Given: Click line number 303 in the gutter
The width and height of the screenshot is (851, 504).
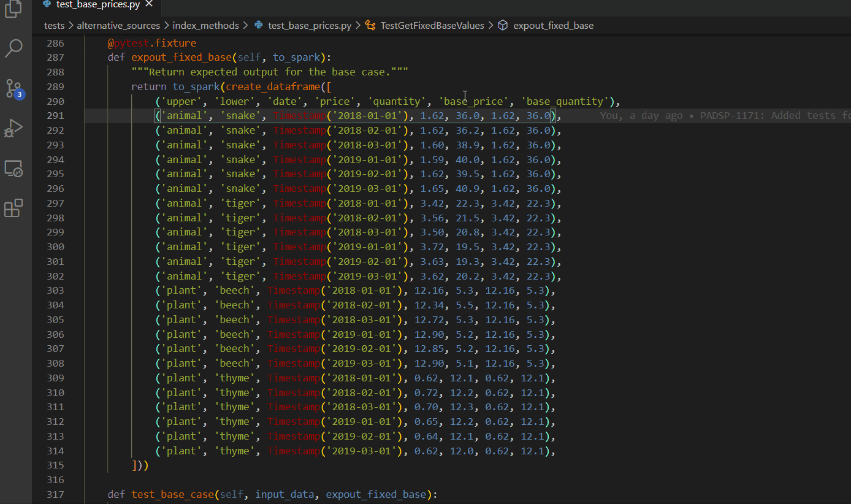Looking at the screenshot, I should (55, 291).
